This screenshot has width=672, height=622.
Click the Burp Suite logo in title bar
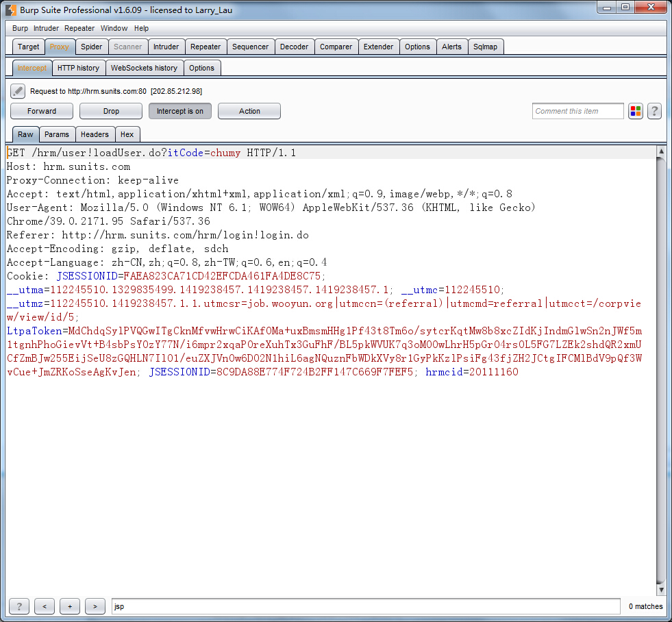tap(11, 10)
